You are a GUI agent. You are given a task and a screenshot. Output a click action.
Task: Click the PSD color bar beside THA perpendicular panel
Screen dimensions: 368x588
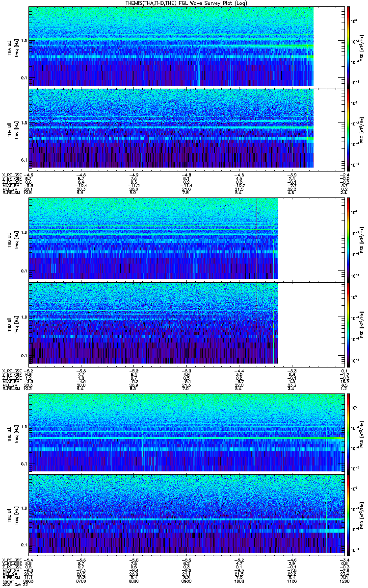(348, 47)
